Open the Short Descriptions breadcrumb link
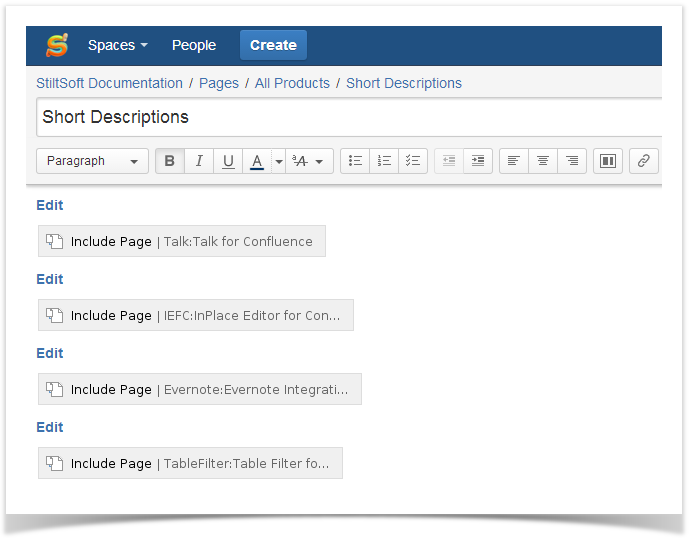The image size is (696, 543). [404, 83]
